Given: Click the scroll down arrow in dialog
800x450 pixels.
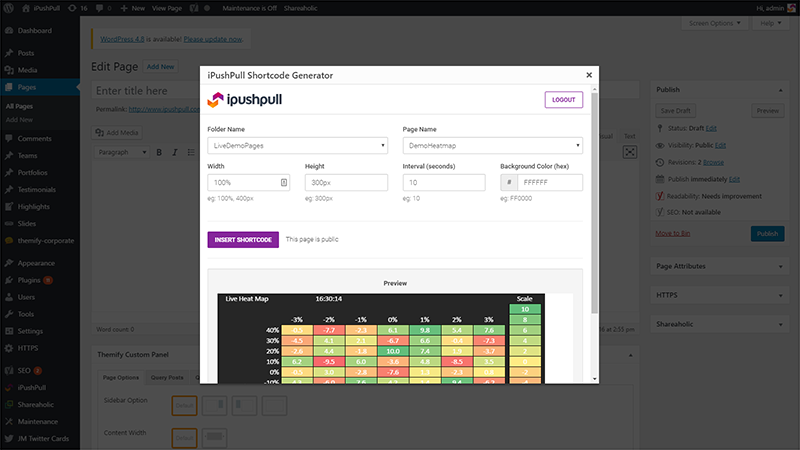Looking at the screenshot, I should (x=594, y=379).
